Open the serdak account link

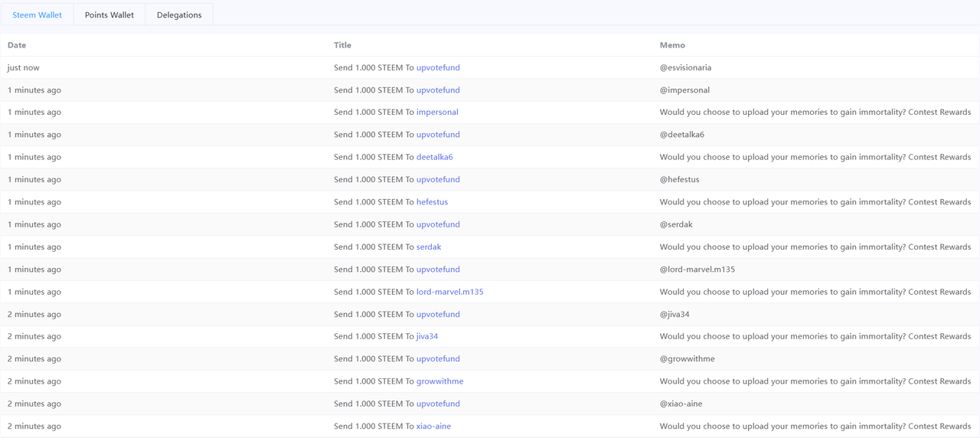pos(429,247)
